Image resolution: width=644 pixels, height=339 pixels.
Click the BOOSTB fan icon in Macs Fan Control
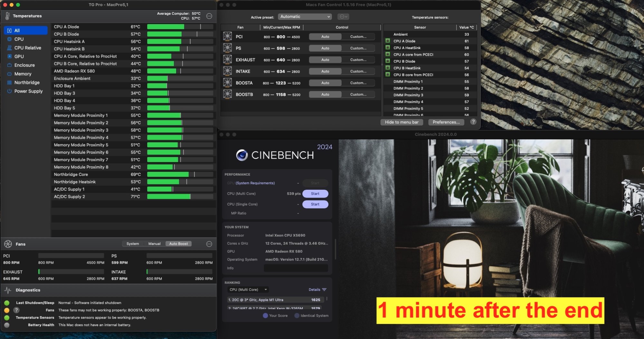(228, 95)
